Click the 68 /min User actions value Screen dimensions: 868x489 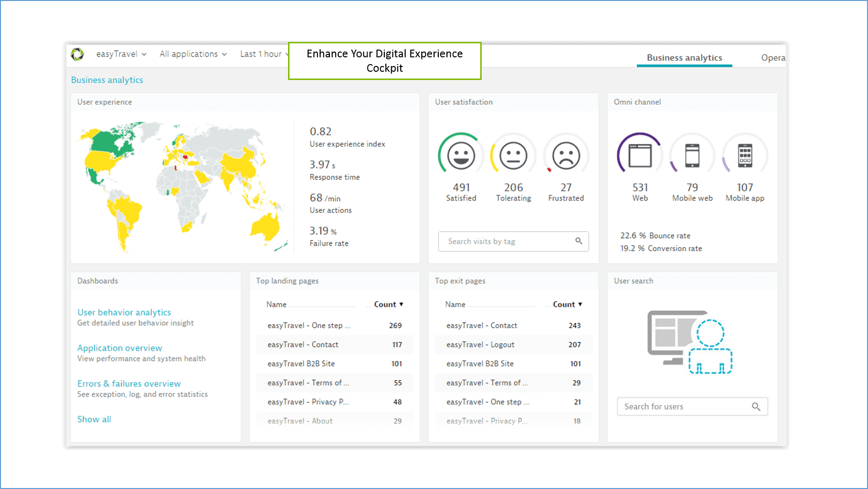tap(325, 198)
